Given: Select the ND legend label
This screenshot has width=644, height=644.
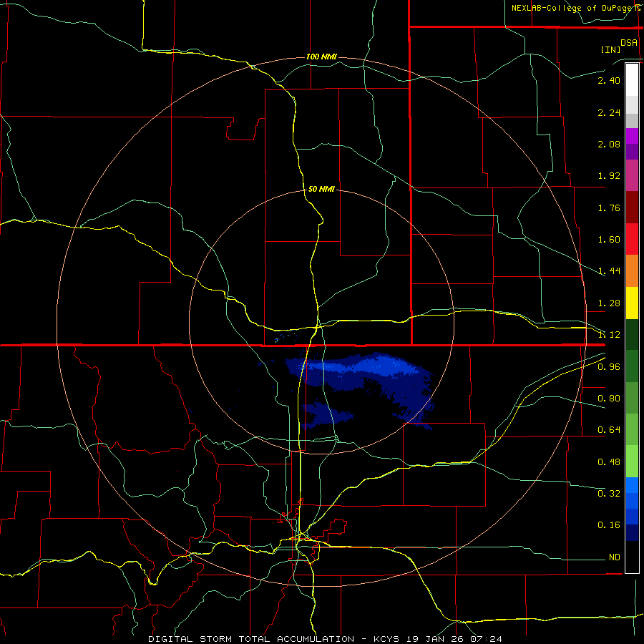Looking at the screenshot, I should click(614, 557).
